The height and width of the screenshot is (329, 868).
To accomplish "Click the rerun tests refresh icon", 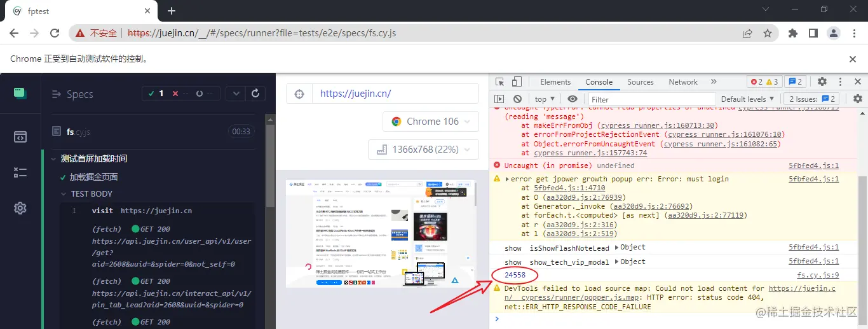I will (x=255, y=94).
